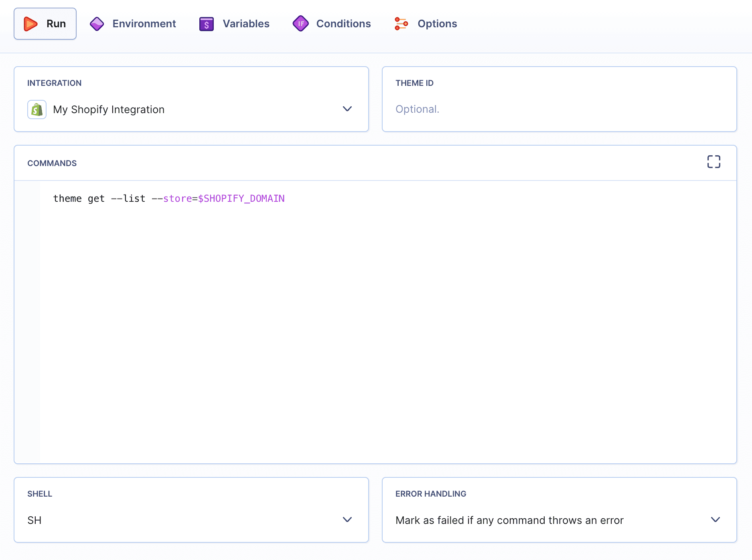Click the Shell dropdown chevron
The height and width of the screenshot is (560, 752).
click(347, 520)
